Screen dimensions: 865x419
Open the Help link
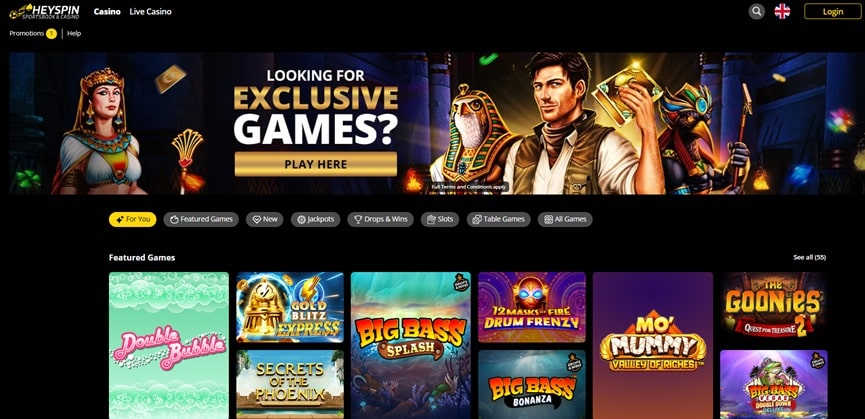(74, 34)
